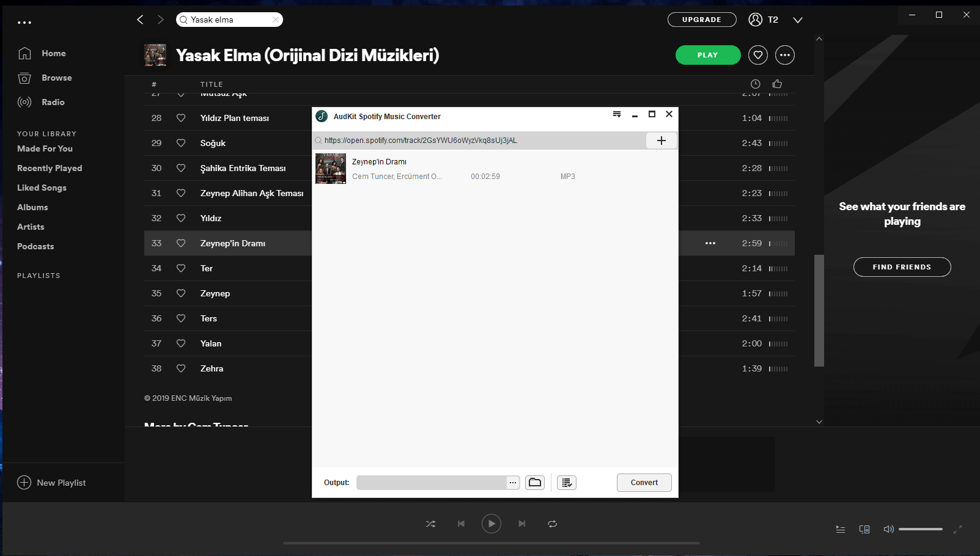Open Recently Played section
The height and width of the screenshot is (556, 980).
(50, 168)
